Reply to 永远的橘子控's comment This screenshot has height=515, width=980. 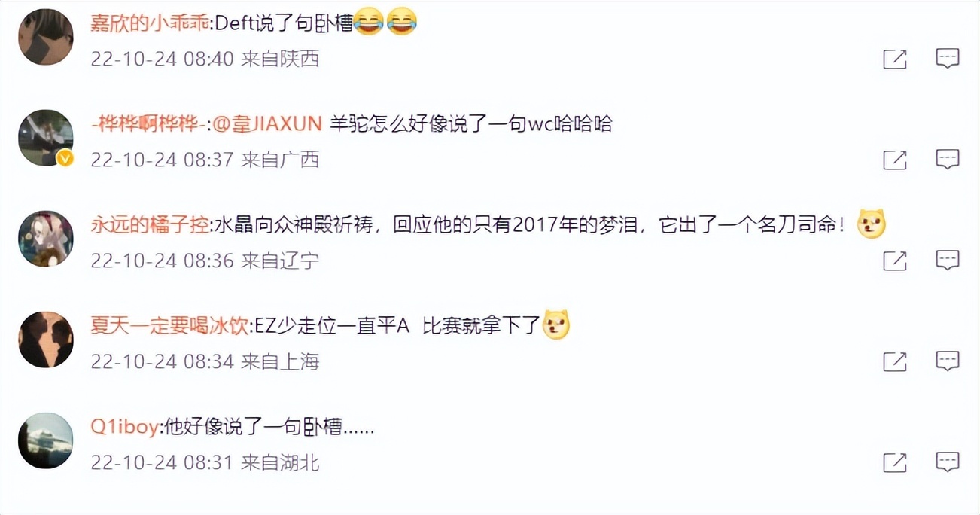(948, 261)
